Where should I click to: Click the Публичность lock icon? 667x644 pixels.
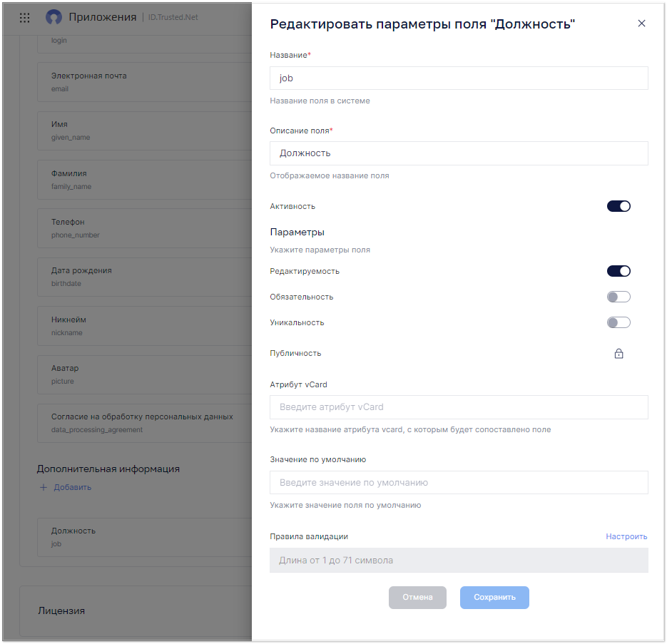pyautogui.click(x=618, y=354)
